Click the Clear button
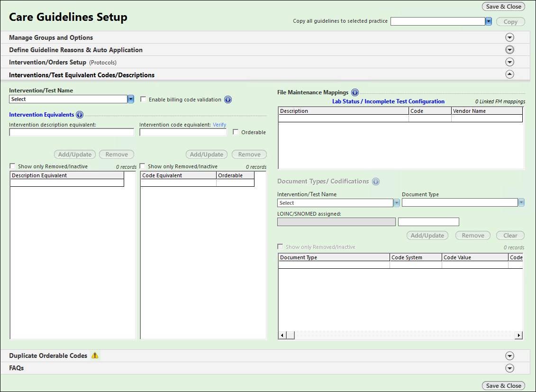536x392 pixels. (x=510, y=235)
